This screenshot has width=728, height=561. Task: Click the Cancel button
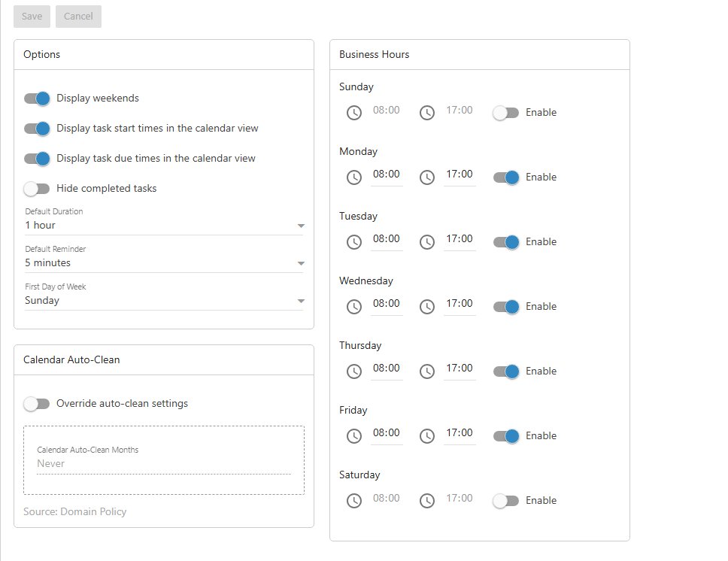78,17
